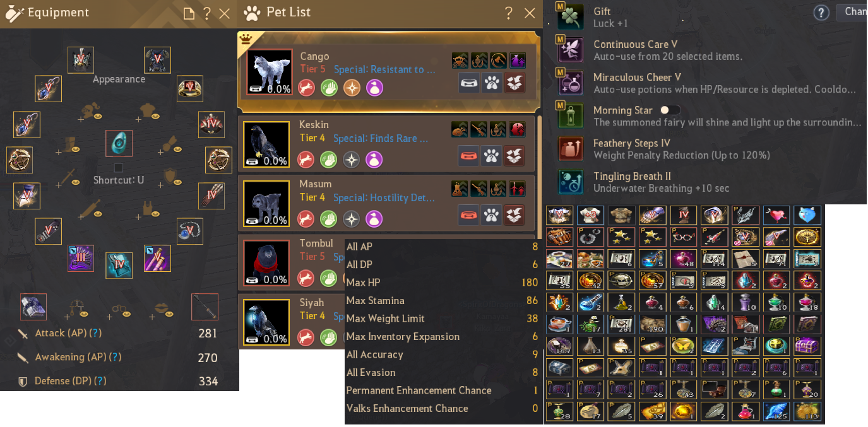The width and height of the screenshot is (868, 427).
Task: Select the Tingling Breath II skill icon
Action: click(x=571, y=182)
